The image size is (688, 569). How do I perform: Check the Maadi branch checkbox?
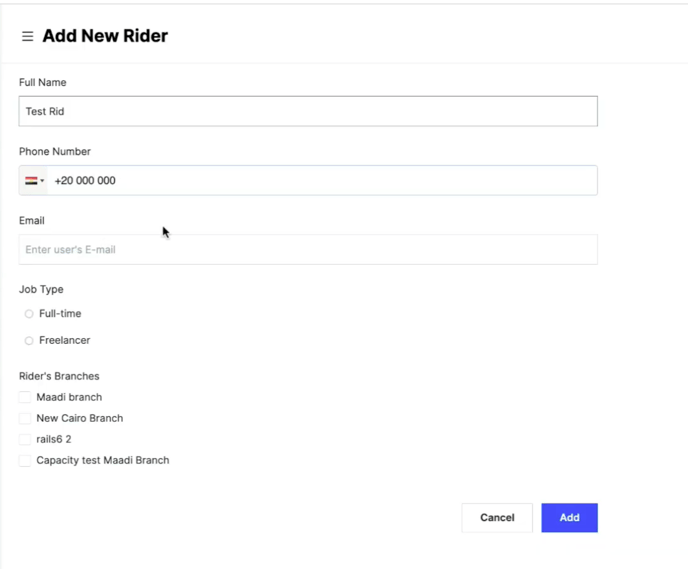[25, 397]
